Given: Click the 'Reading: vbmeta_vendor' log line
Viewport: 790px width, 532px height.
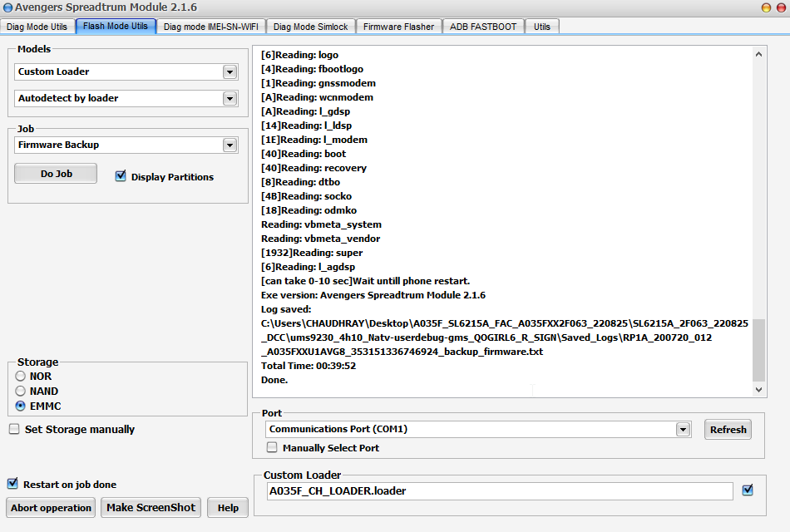Looking at the screenshot, I should pos(320,239).
